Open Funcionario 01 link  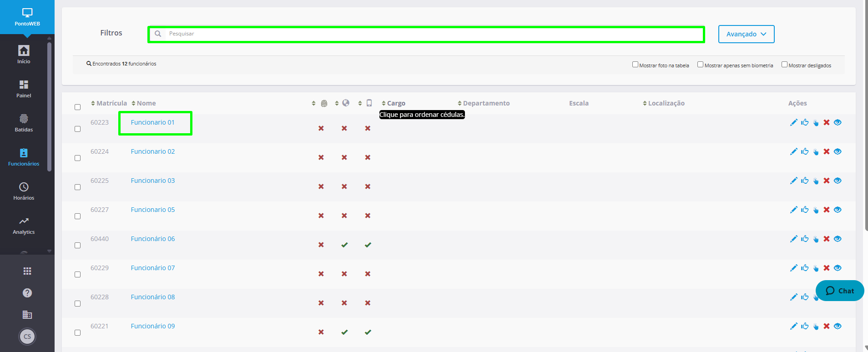click(153, 122)
